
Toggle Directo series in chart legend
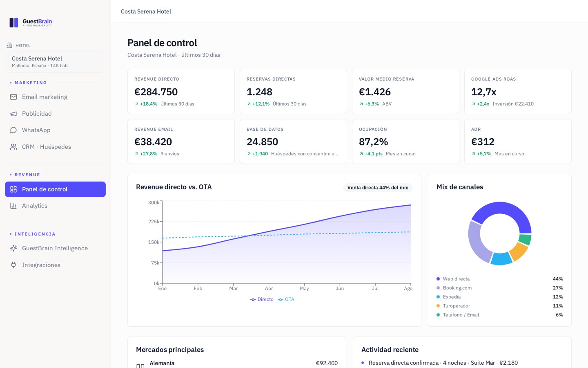coord(262,300)
